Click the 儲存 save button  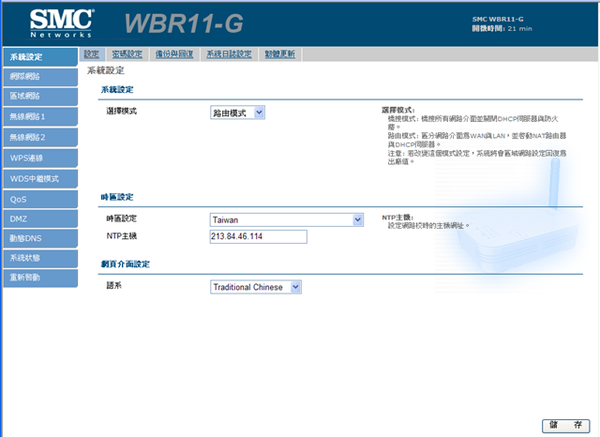pyautogui.click(x=566, y=425)
